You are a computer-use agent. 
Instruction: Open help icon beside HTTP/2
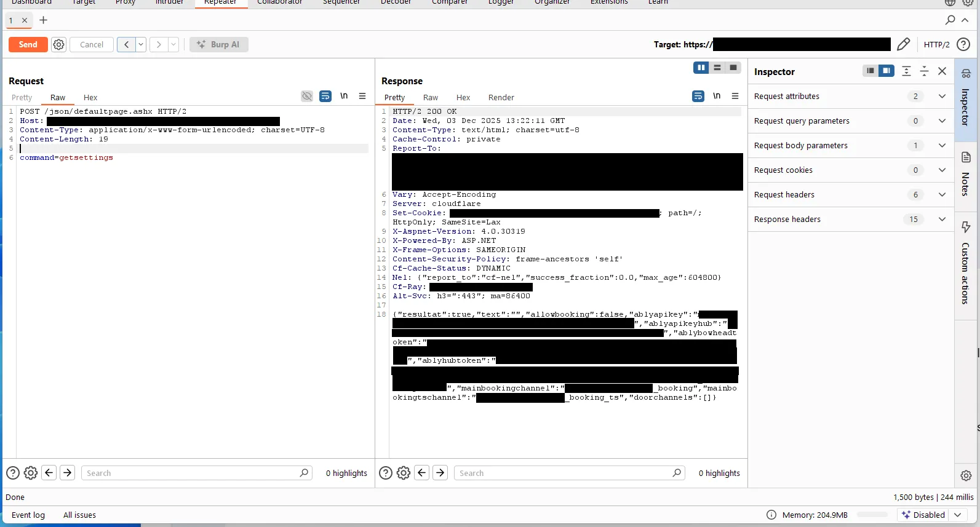(963, 44)
